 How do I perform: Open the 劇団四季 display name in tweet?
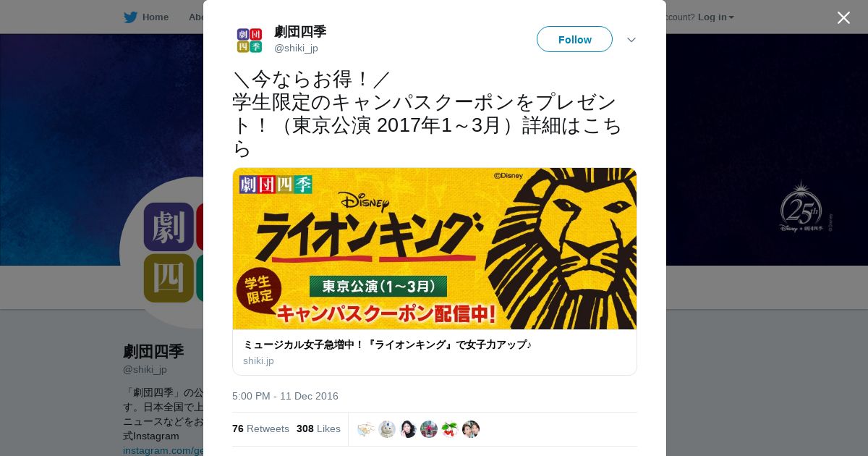(300, 32)
